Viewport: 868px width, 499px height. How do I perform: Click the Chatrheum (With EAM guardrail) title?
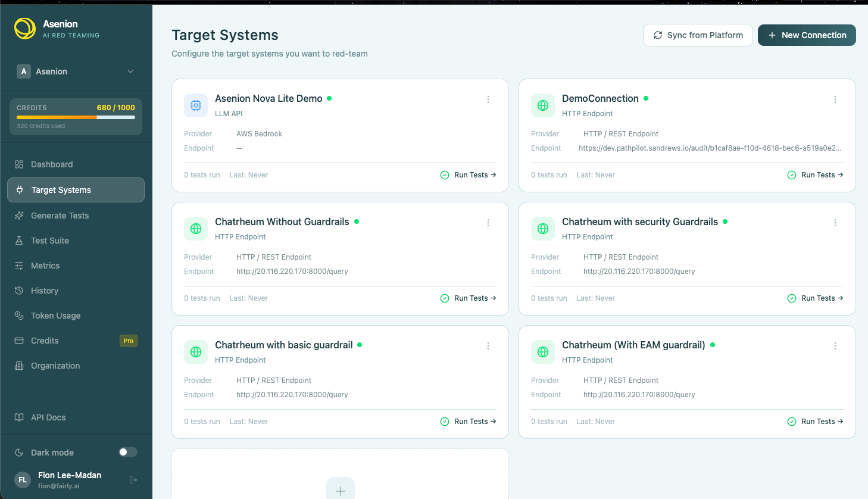point(633,345)
